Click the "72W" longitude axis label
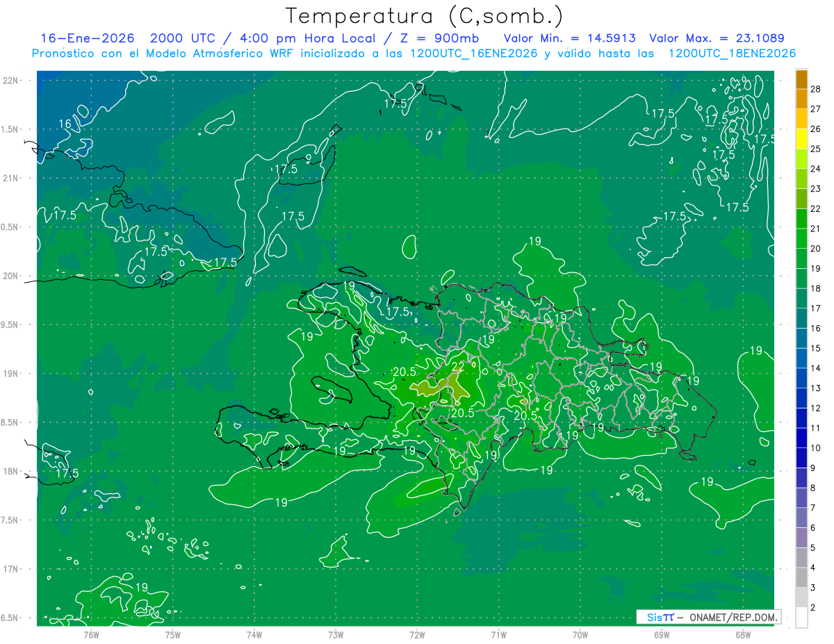Viewport: 834px width, 644px height. pyautogui.click(x=417, y=634)
